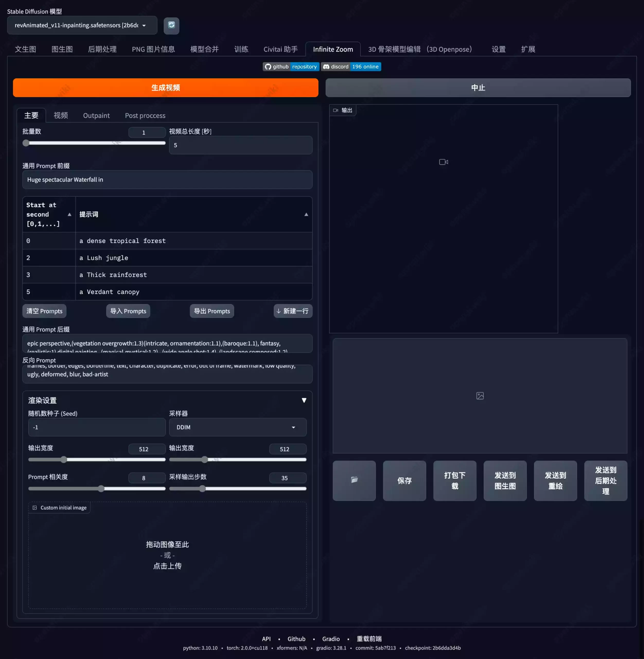The width and height of the screenshot is (644, 659).
Task: Click the 打包下载 button
Action: click(455, 480)
